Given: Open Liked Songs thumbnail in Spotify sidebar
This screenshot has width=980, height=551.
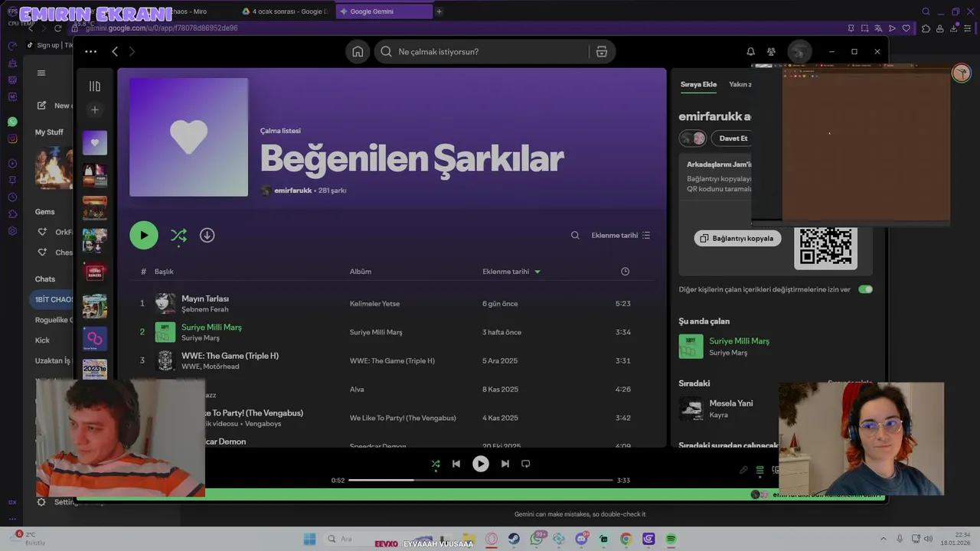Looking at the screenshot, I should pos(95,142).
